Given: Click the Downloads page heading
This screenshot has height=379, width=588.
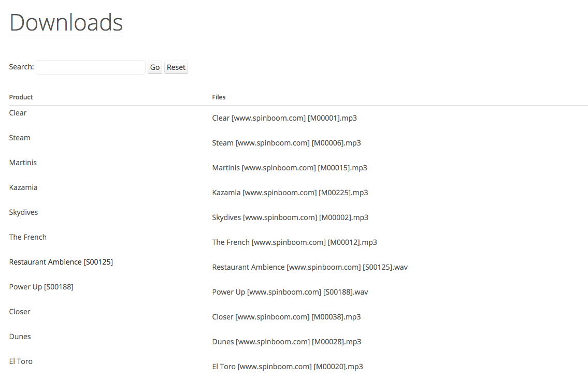Looking at the screenshot, I should point(66,23).
